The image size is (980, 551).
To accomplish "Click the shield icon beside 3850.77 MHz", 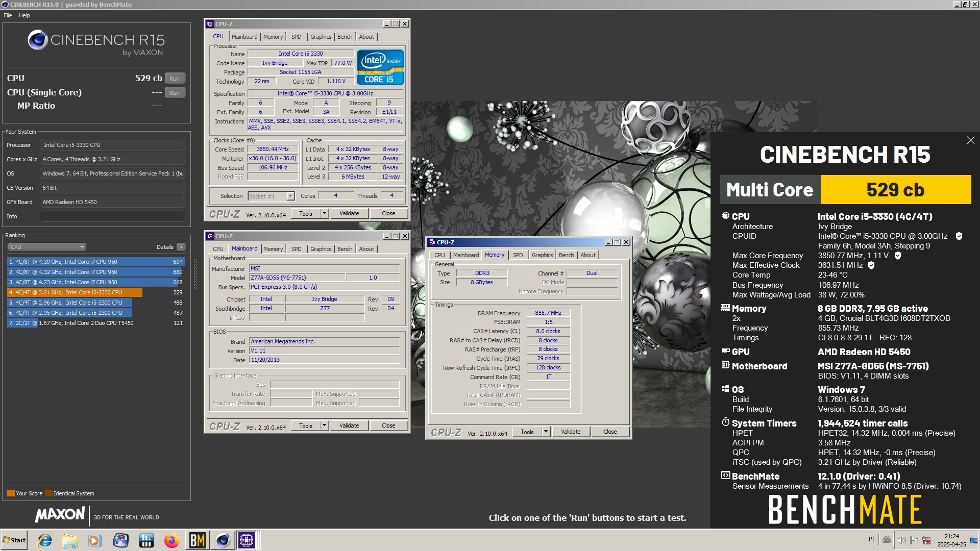I will (898, 256).
